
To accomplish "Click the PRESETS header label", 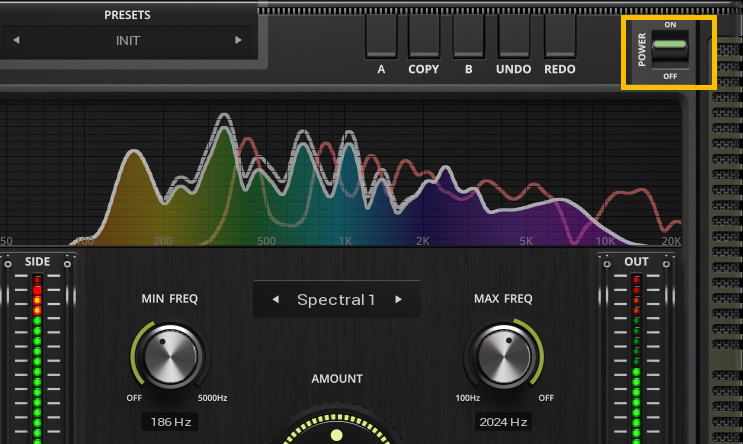I will point(127,15).
